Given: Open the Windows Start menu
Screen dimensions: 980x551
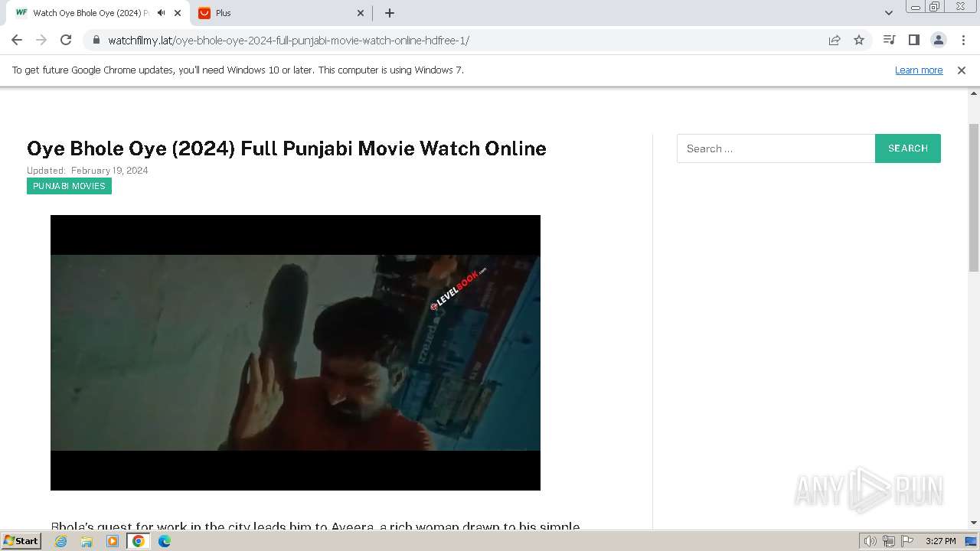Looking at the screenshot, I should [21, 541].
